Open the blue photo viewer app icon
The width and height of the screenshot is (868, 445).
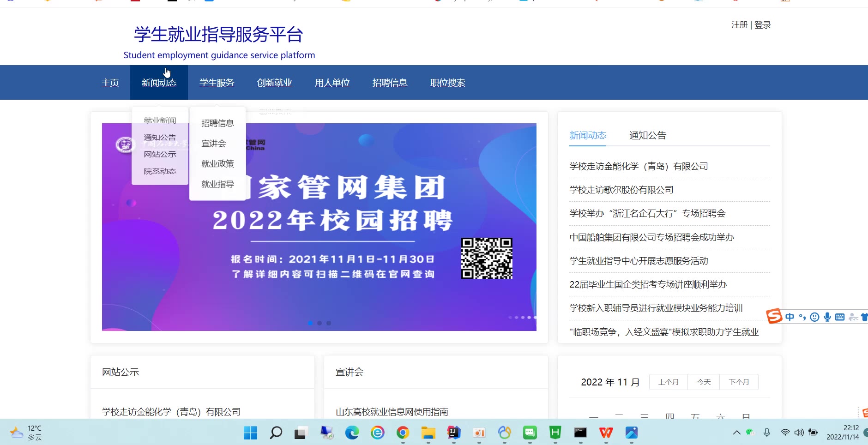pos(631,433)
